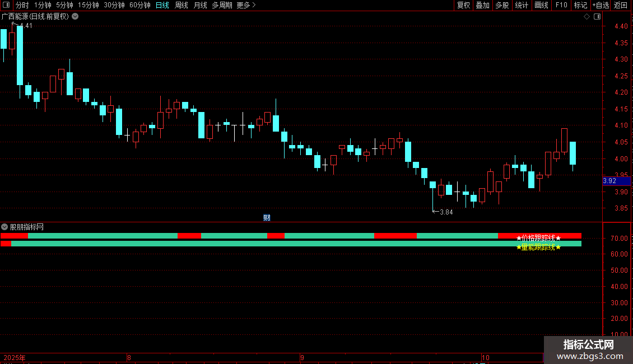Click the 叠加 overlay button
Viewport: 633px width, 364px height.
(482, 5)
